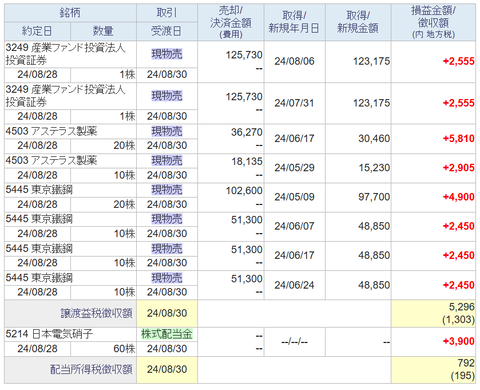Select the tax amount 5,296
This screenshot has width=480, height=390.
[461, 307]
